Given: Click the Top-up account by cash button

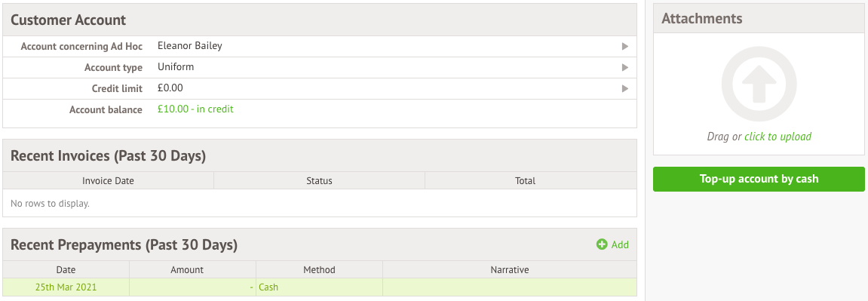Looking at the screenshot, I should [x=759, y=180].
